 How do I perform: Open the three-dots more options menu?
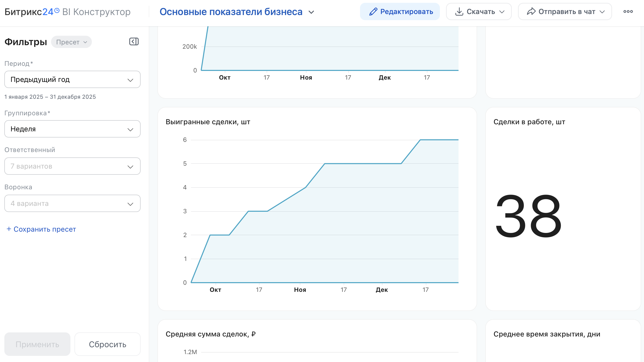(x=628, y=11)
